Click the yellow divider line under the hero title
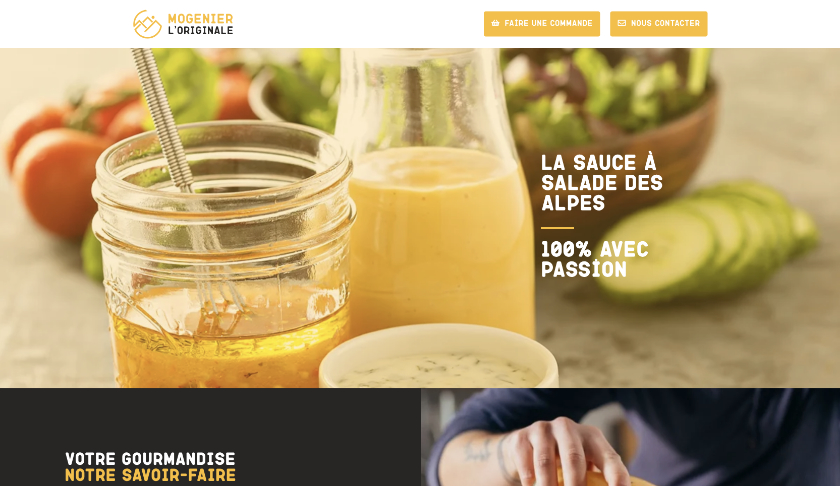This screenshot has height=486, width=840. tap(557, 228)
